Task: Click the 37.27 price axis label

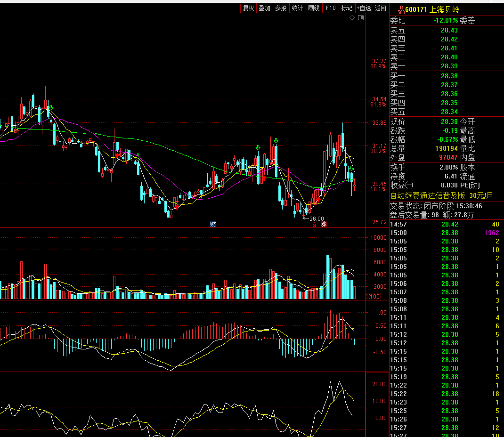Action: tap(379, 61)
